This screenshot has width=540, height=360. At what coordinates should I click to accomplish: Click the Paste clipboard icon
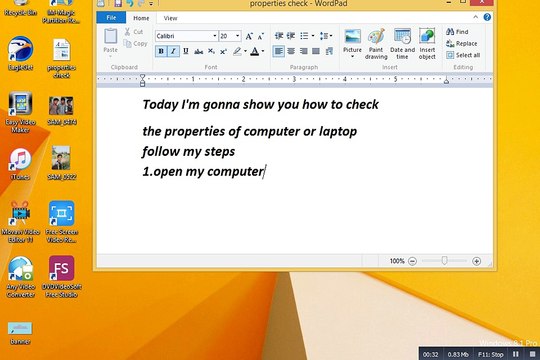click(111, 36)
